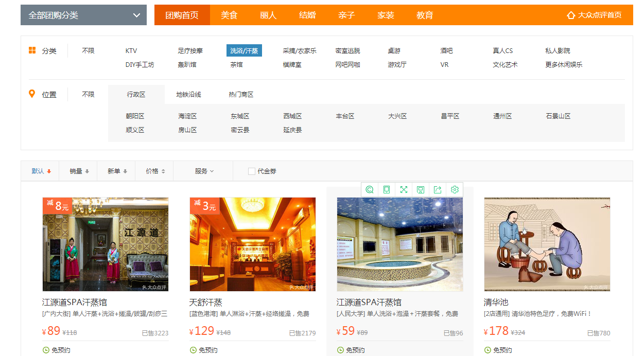Click 不限 in the 分类 row
Viewport: 644px width, 356px height.
[89, 51]
